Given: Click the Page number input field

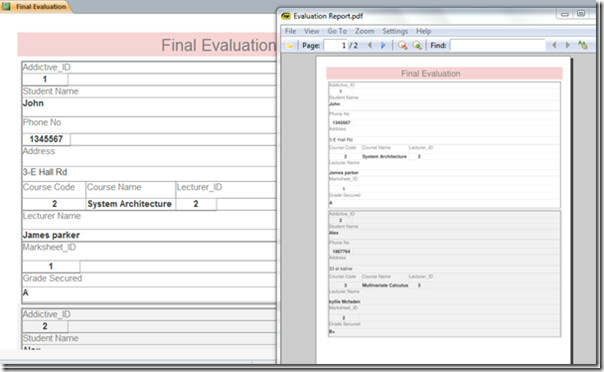Looking at the screenshot, I should coord(335,45).
